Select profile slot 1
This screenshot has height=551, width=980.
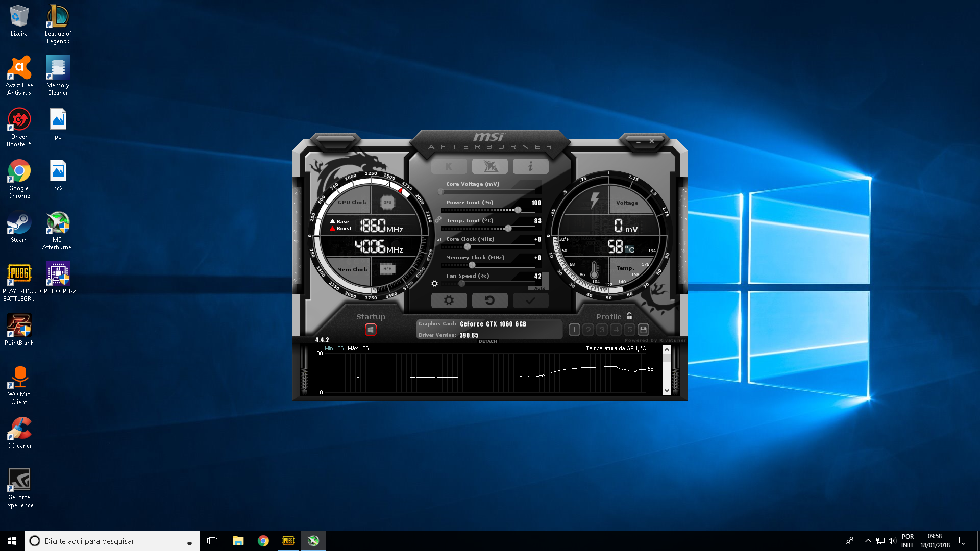click(574, 330)
